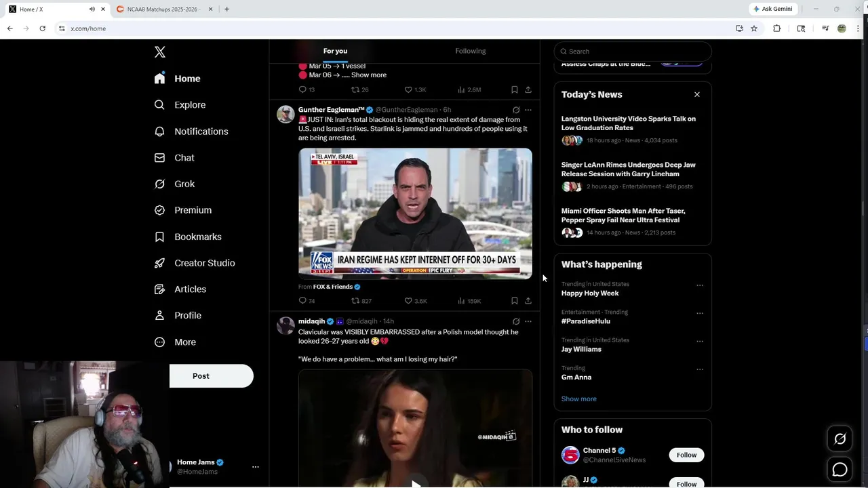Bookmark this page with star icon
The image size is (868, 488).
pyautogui.click(x=754, y=28)
